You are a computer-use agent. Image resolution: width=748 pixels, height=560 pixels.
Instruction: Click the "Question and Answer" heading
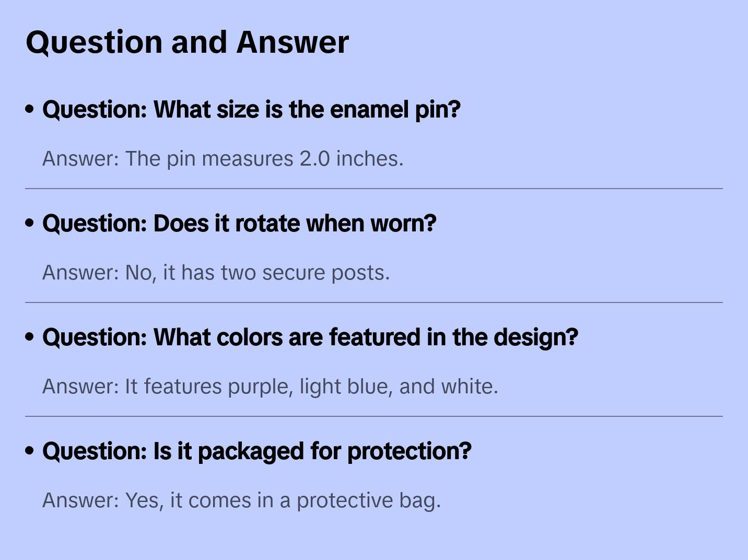point(187,42)
